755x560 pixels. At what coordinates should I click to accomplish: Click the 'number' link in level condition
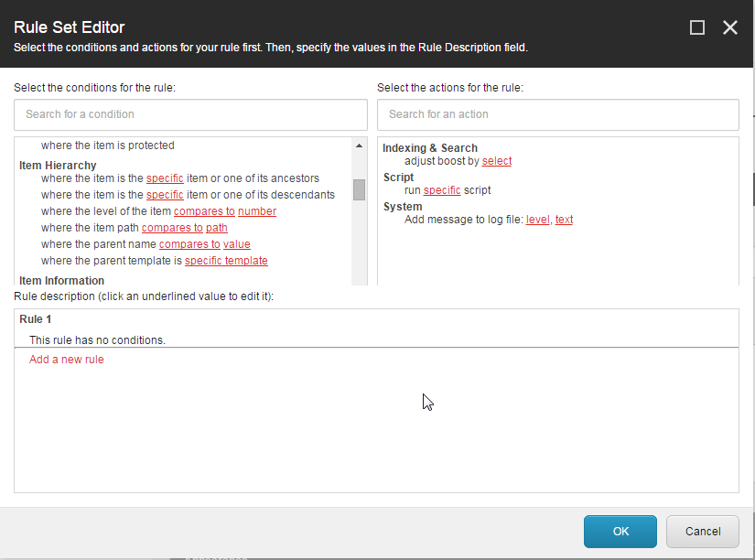[257, 211]
